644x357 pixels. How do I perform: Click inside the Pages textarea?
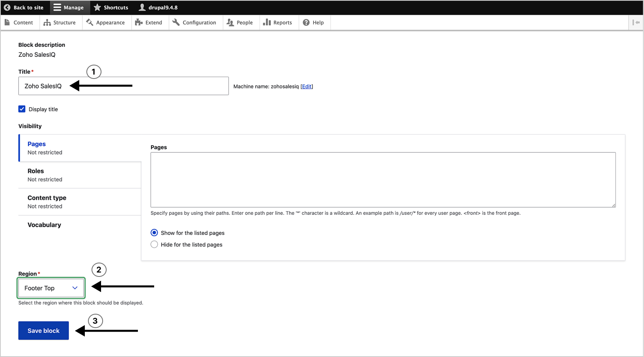[x=383, y=180]
